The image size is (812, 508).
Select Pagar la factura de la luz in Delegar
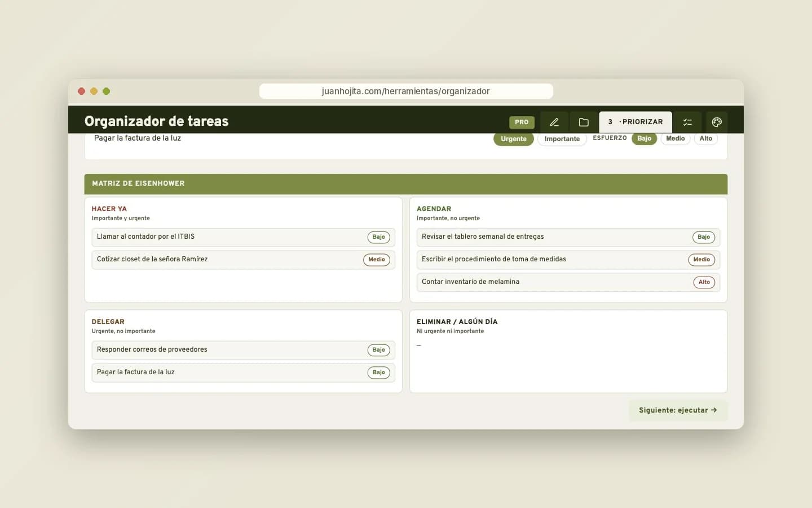[243, 373]
